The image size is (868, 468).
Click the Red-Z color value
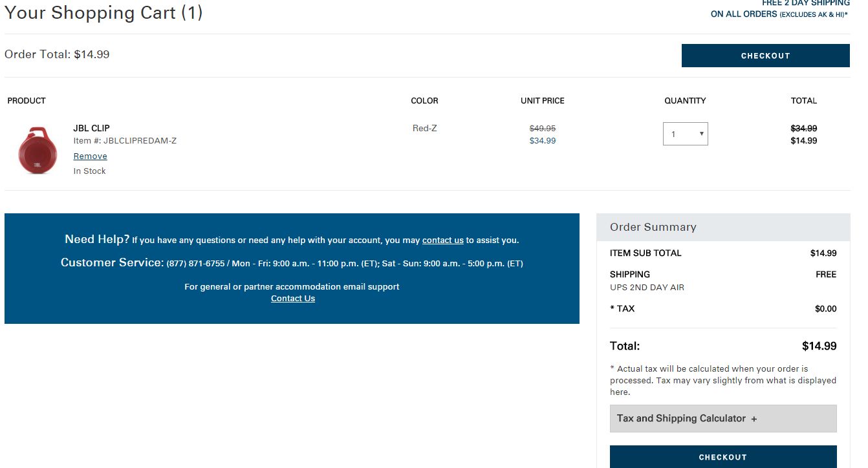pos(424,128)
